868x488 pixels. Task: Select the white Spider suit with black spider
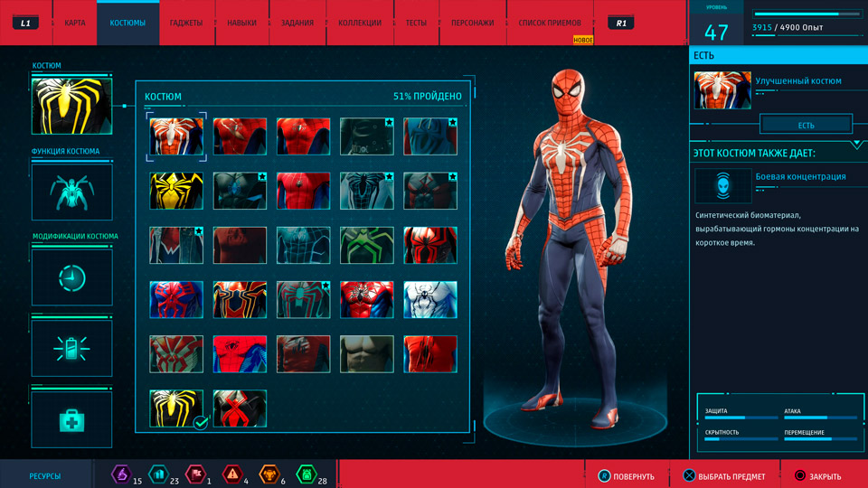[x=430, y=299]
